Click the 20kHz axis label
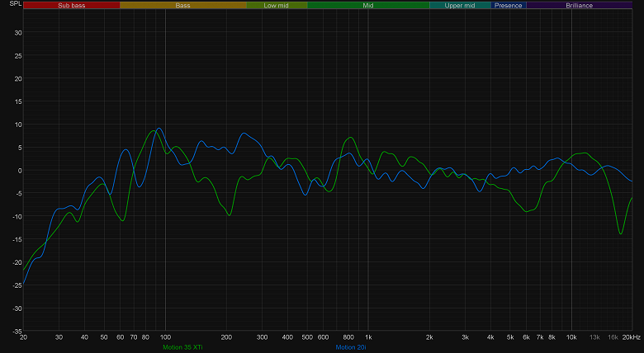The height and width of the screenshot is (353, 644). tap(632, 337)
